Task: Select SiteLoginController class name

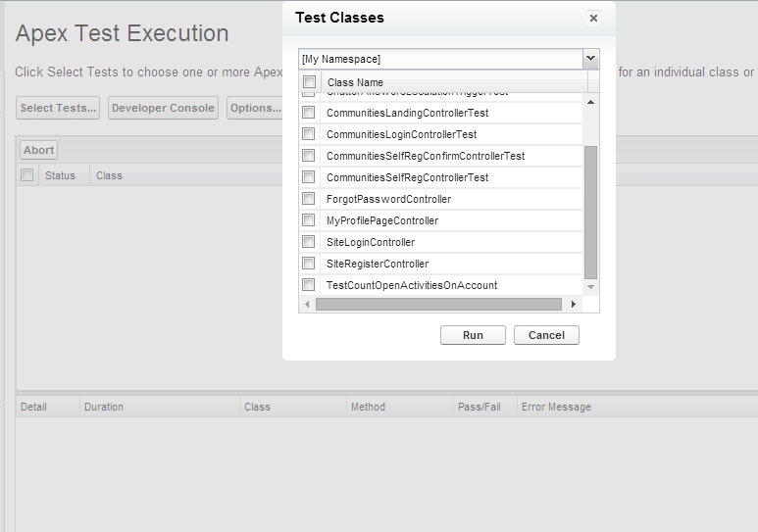Action: pos(371,242)
